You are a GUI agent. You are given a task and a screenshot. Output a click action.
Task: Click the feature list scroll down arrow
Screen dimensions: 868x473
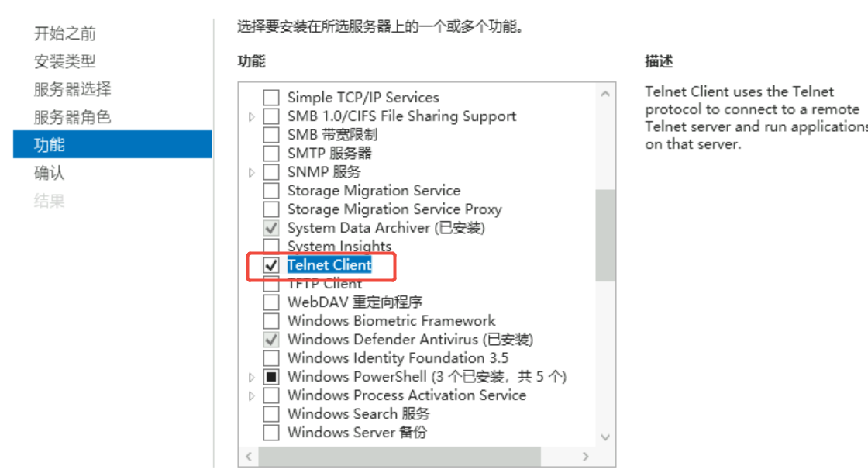click(x=605, y=437)
